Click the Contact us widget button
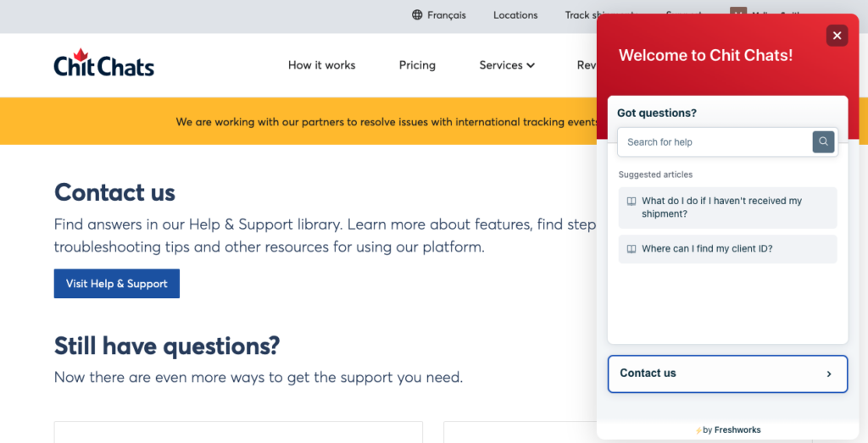 (727, 374)
